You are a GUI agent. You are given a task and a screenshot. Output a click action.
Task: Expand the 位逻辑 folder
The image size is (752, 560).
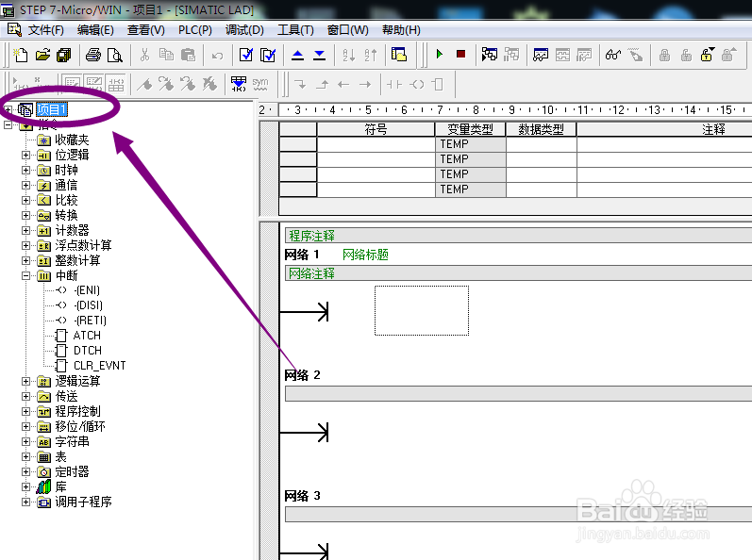click(x=25, y=156)
